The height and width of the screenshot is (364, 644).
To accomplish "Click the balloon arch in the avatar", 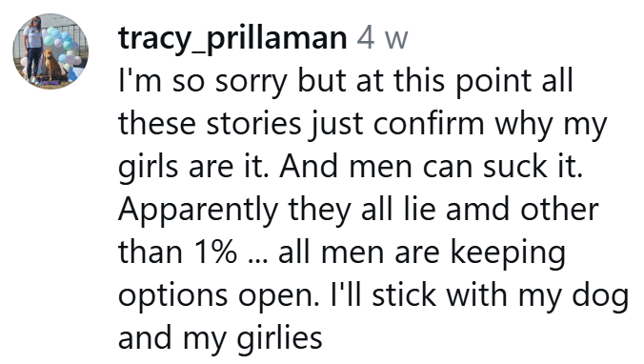I will click(64, 48).
